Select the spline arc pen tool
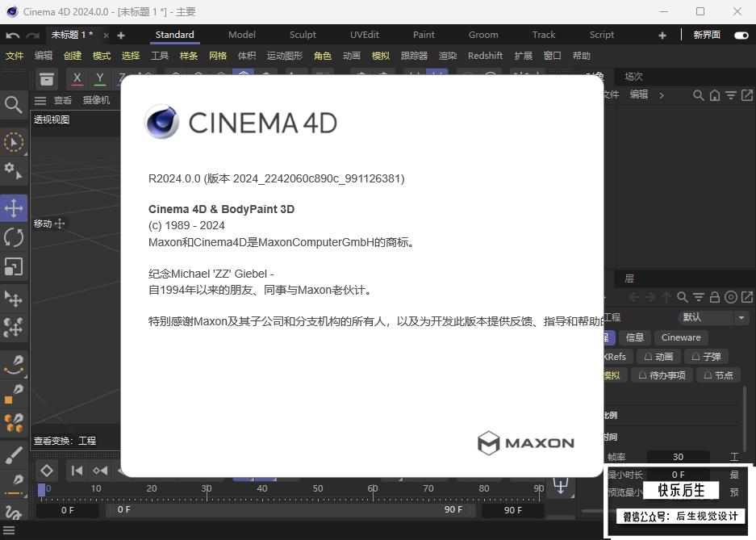Viewport: 756px width, 540px height. [x=14, y=365]
